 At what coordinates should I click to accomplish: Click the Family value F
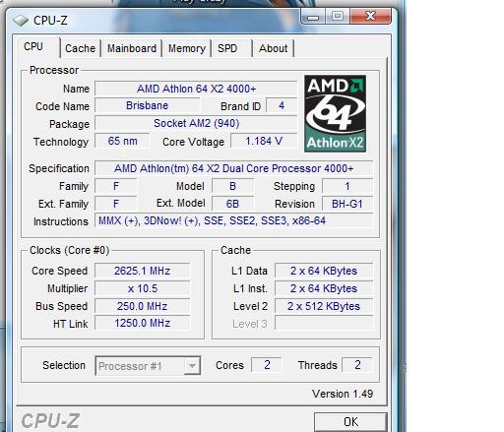tap(116, 186)
